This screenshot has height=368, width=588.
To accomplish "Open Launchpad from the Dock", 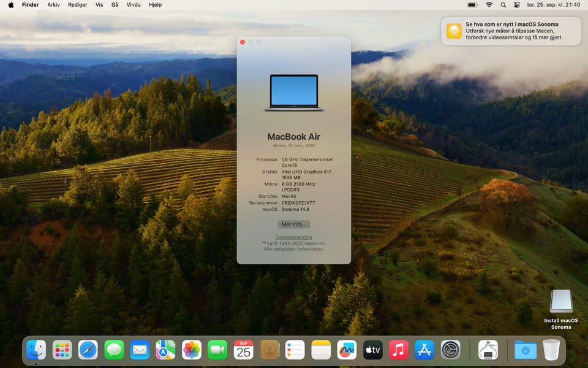I will pos(62,350).
